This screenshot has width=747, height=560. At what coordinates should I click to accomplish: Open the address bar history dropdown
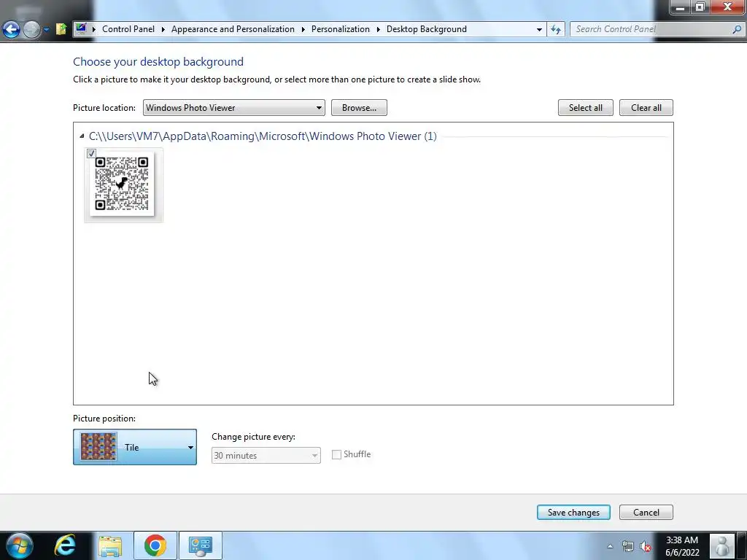click(x=539, y=29)
